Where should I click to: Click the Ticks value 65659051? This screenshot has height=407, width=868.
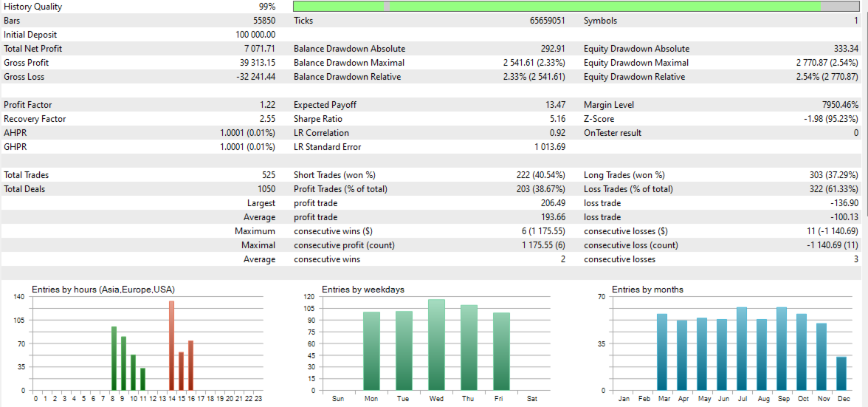547,21
